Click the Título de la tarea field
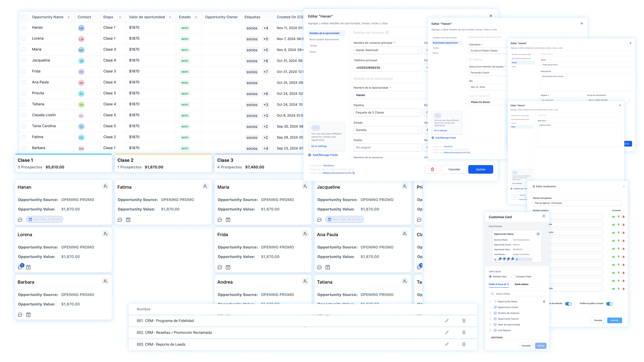The height and width of the screenshot is (362, 644). (586, 65)
